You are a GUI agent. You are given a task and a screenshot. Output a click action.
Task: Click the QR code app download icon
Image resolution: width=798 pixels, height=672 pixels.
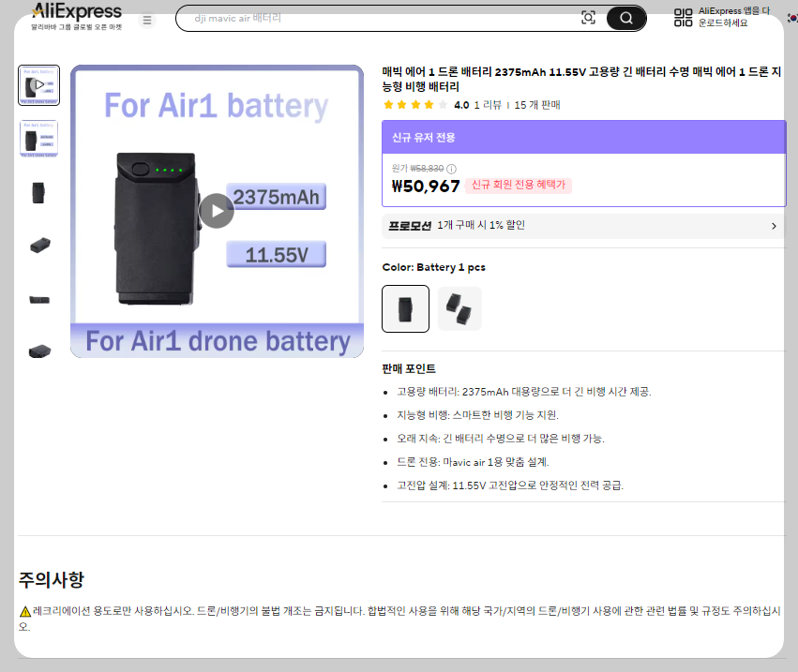click(683, 17)
